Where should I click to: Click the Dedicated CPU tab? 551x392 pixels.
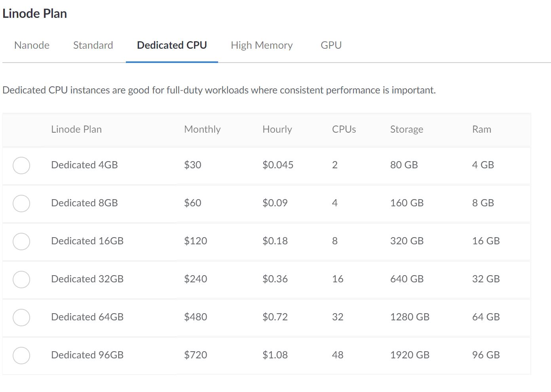(172, 46)
